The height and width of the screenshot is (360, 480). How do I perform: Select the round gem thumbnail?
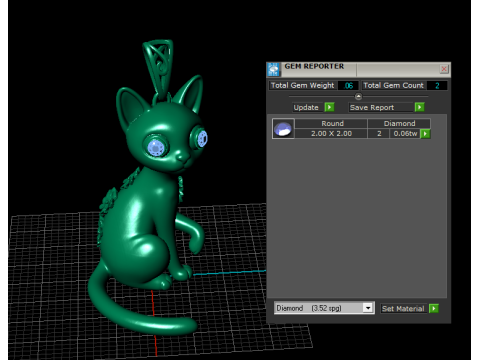(283, 129)
